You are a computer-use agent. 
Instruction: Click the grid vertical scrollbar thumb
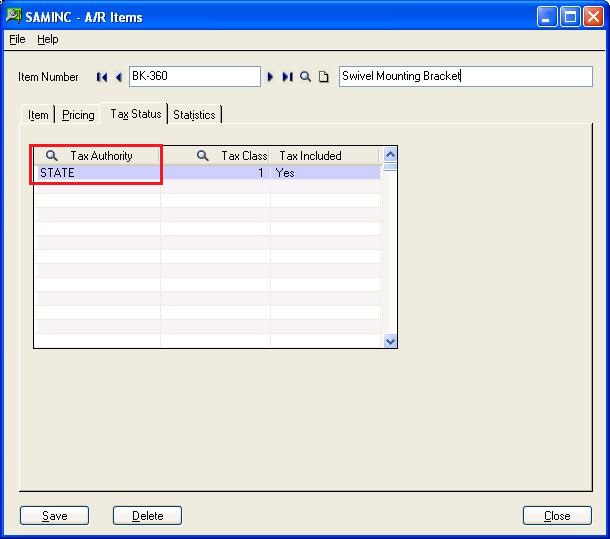[390, 167]
